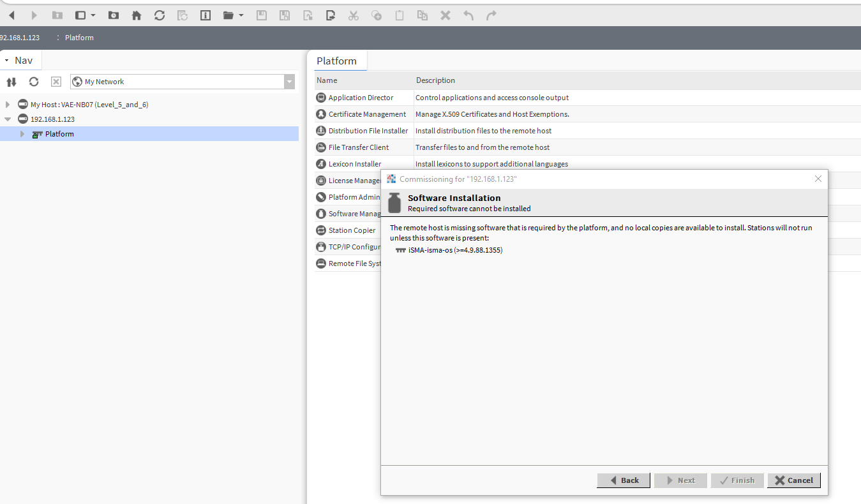Click the Nav sync tree refresh icon
This screenshot has height=504, width=861.
(34, 82)
